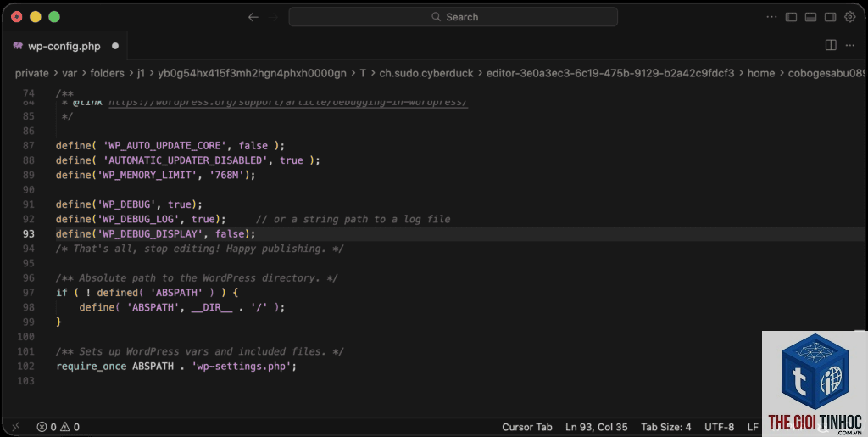This screenshot has height=437, width=868.
Task: Click 'Ln 93, Col 35' go-to-line
Action: coord(596,427)
